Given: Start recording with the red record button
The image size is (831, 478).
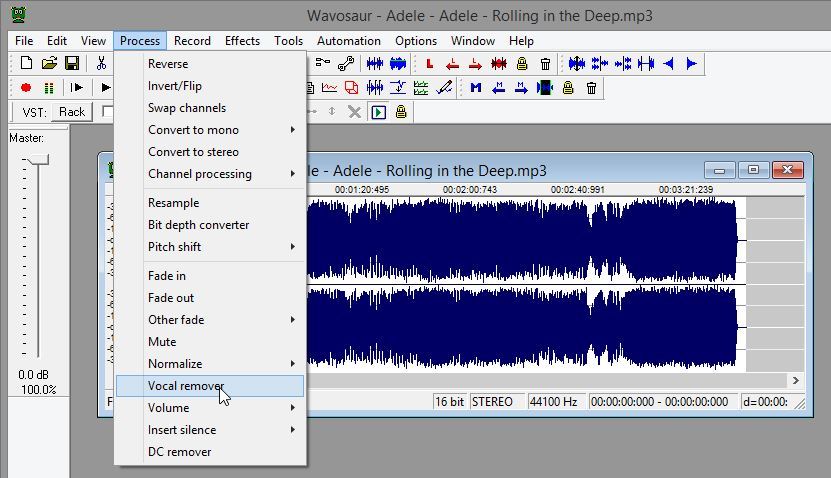Looking at the screenshot, I should pyautogui.click(x=26, y=87).
